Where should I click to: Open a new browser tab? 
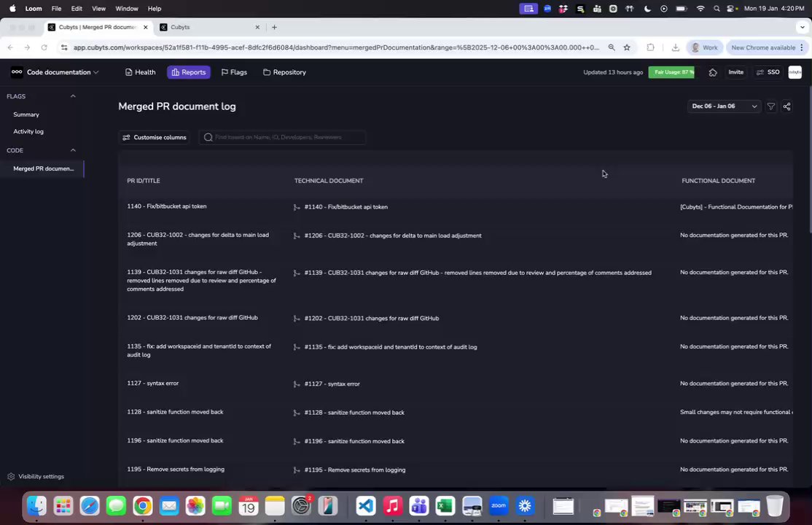[x=274, y=27]
